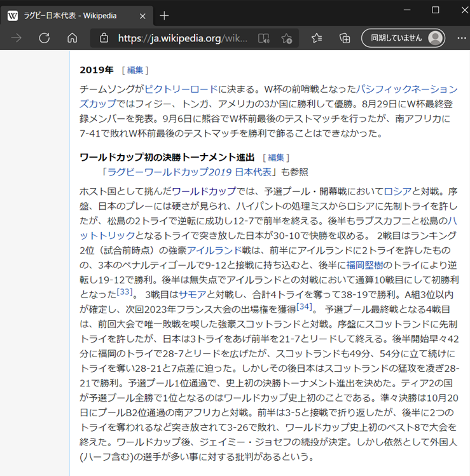Open the サモア link
Image resolution: width=470 pixels, height=476 pixels.
[193, 294]
